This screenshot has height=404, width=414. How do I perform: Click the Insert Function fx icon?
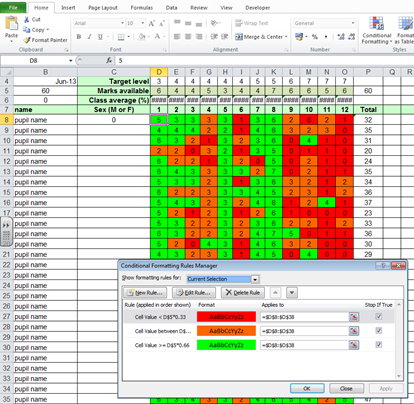tap(109, 60)
